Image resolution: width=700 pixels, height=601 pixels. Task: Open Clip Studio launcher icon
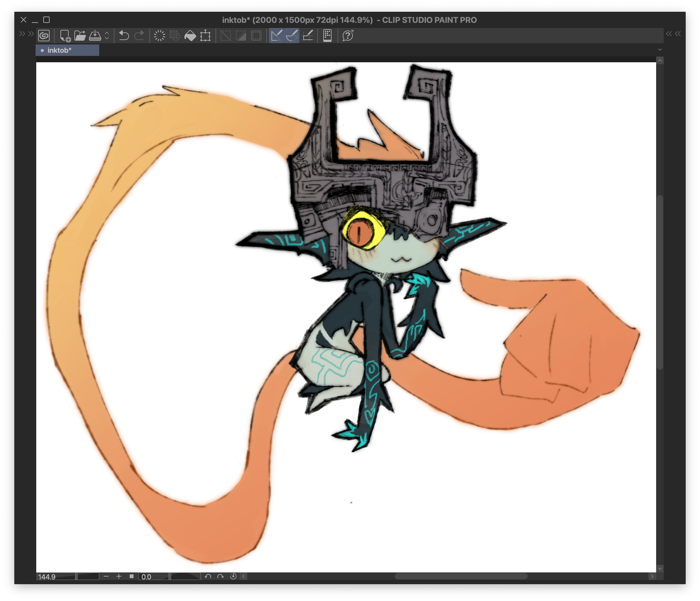(x=44, y=36)
